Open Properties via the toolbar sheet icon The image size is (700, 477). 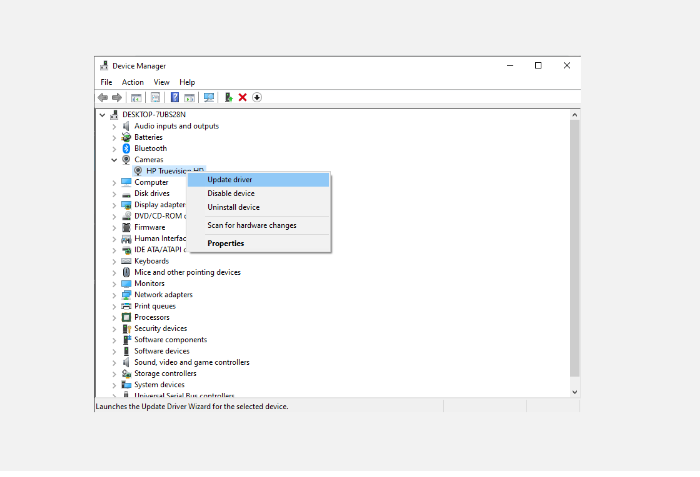click(155, 97)
